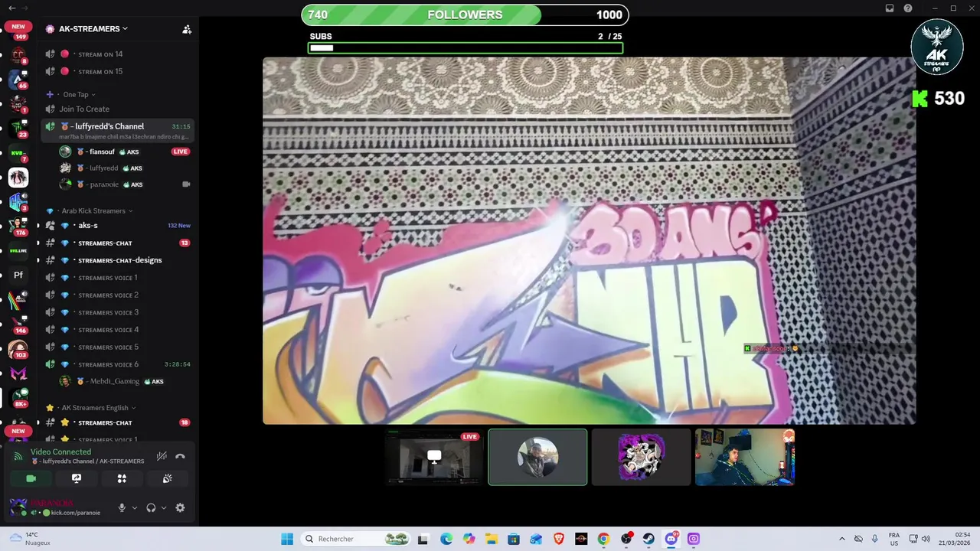
Task: Click the invite people icon beside AK-STREAMERS
Action: 187,29
